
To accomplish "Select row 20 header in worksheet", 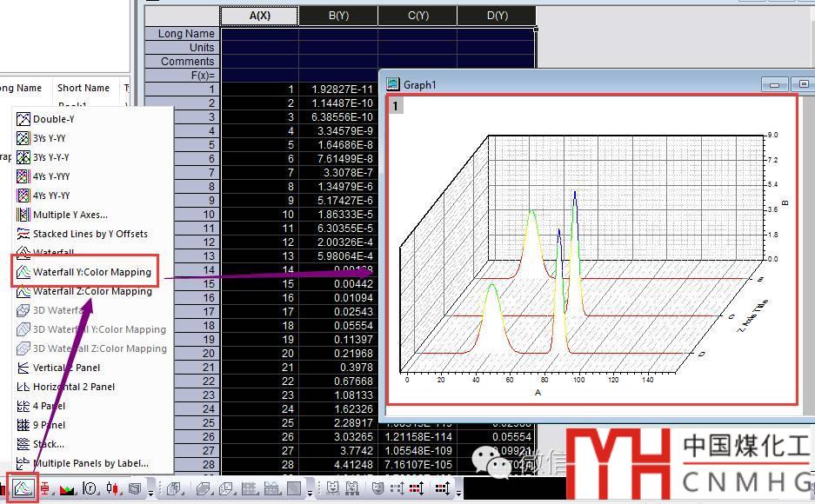I will (x=183, y=353).
